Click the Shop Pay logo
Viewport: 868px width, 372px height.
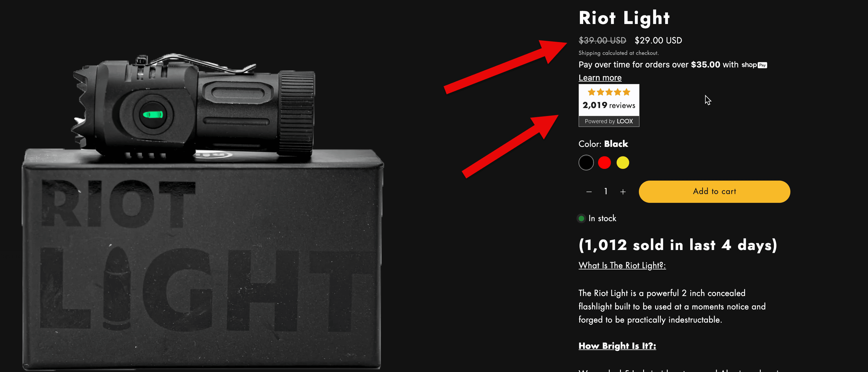coord(754,65)
